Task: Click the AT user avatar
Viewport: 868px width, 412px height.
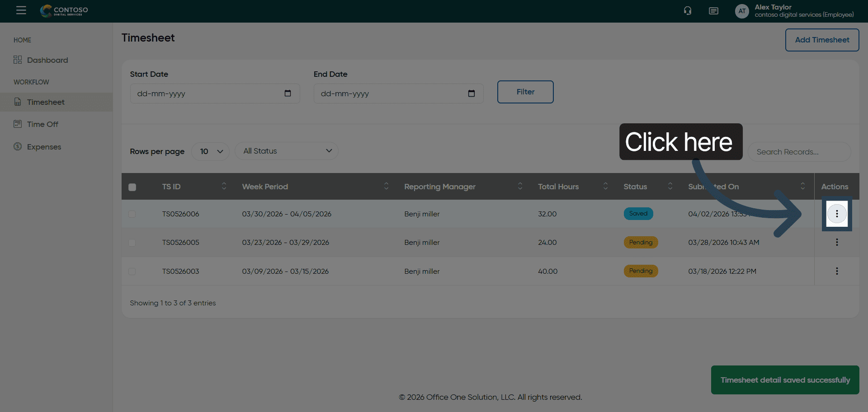Action: click(x=742, y=11)
